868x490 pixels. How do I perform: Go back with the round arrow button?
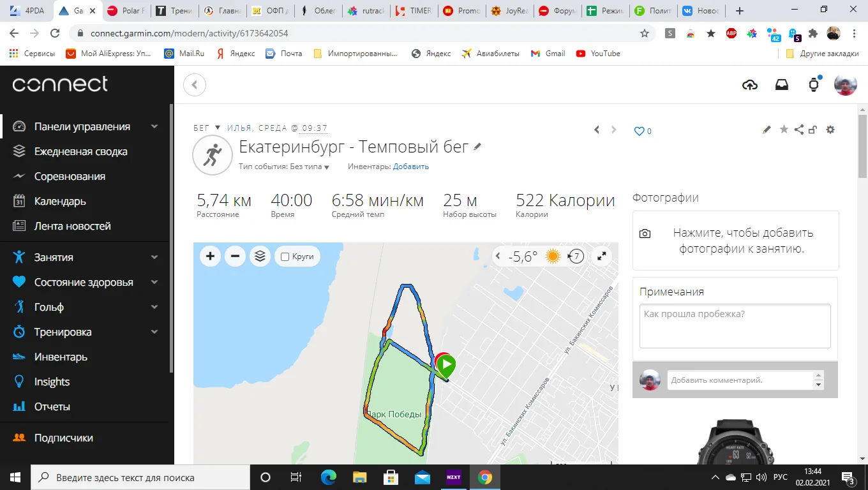(195, 85)
